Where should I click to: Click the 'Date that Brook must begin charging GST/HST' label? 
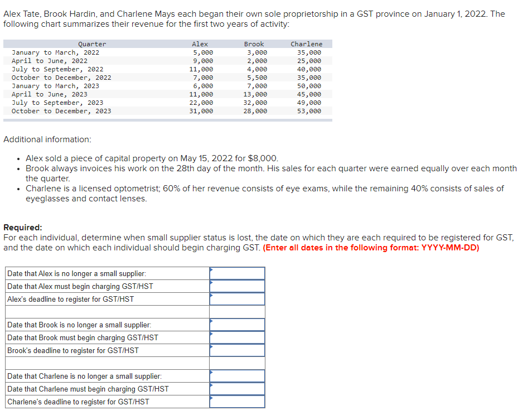pos(83,337)
